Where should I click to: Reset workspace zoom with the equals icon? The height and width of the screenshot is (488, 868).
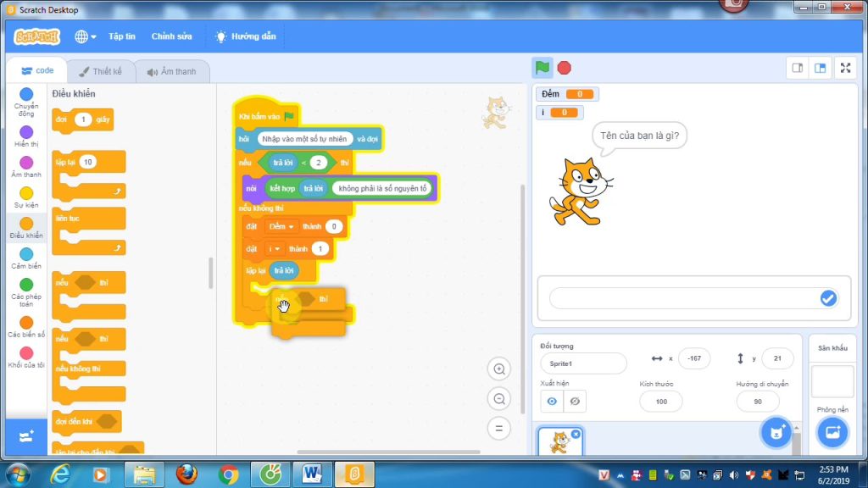pyautogui.click(x=499, y=428)
